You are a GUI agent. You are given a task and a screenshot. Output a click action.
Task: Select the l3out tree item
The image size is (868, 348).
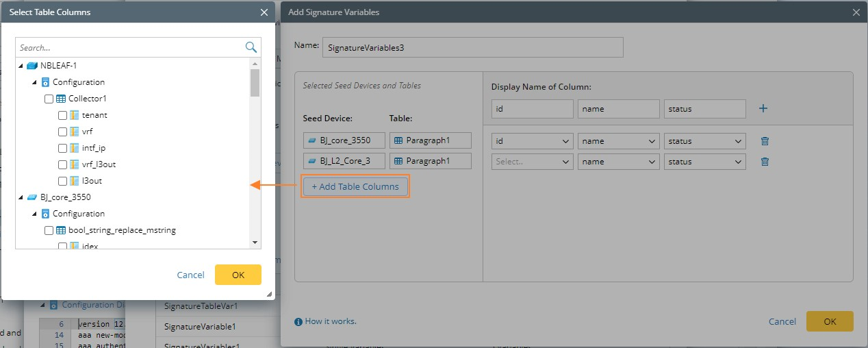(x=92, y=181)
